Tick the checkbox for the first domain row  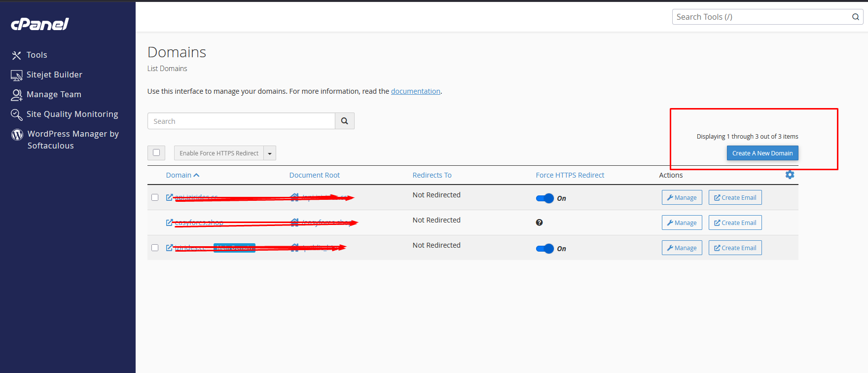155,197
